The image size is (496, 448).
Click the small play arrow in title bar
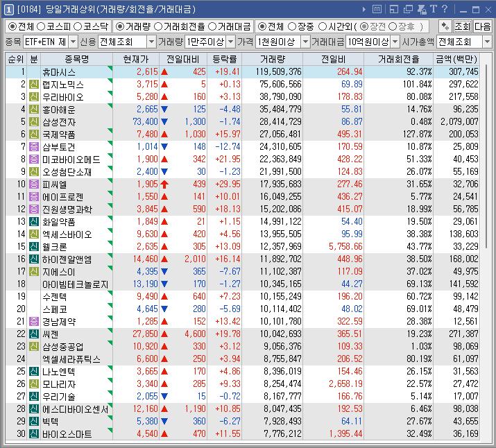pyautogui.click(x=364, y=10)
